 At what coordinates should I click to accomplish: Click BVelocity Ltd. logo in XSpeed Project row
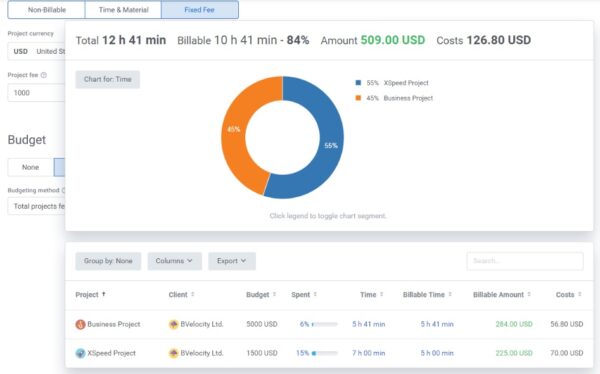tap(174, 353)
